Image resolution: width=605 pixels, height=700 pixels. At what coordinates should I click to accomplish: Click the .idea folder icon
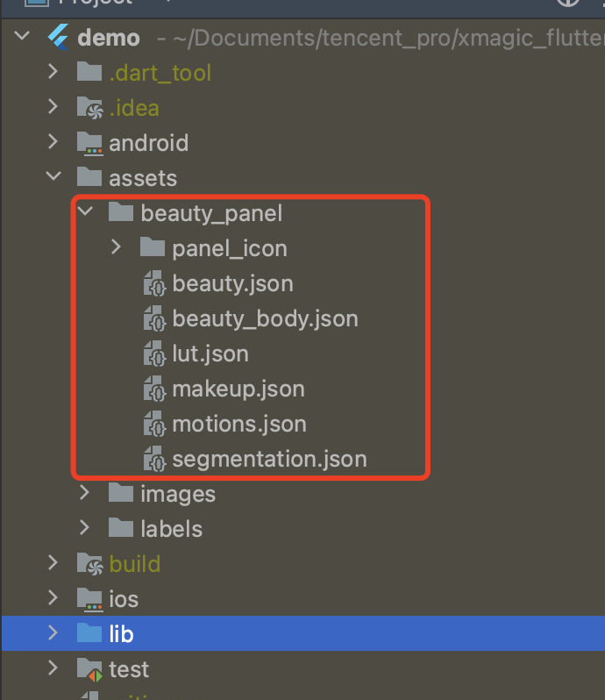89,108
